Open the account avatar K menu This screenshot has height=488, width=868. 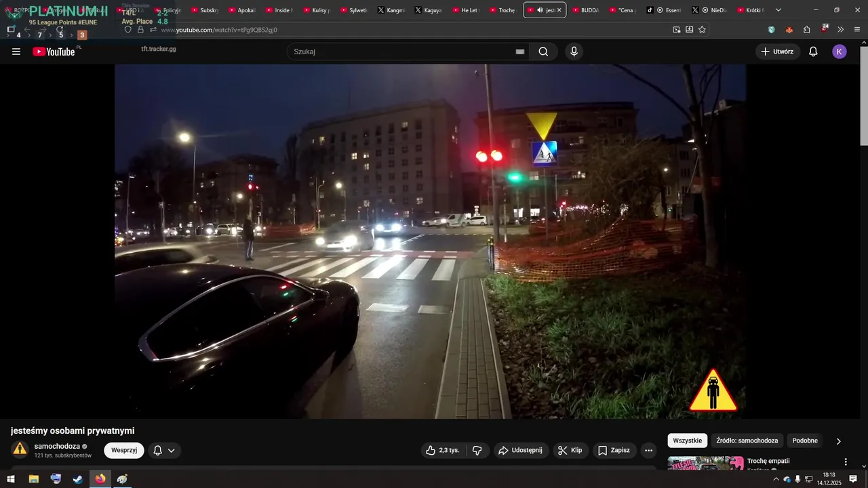tap(840, 52)
